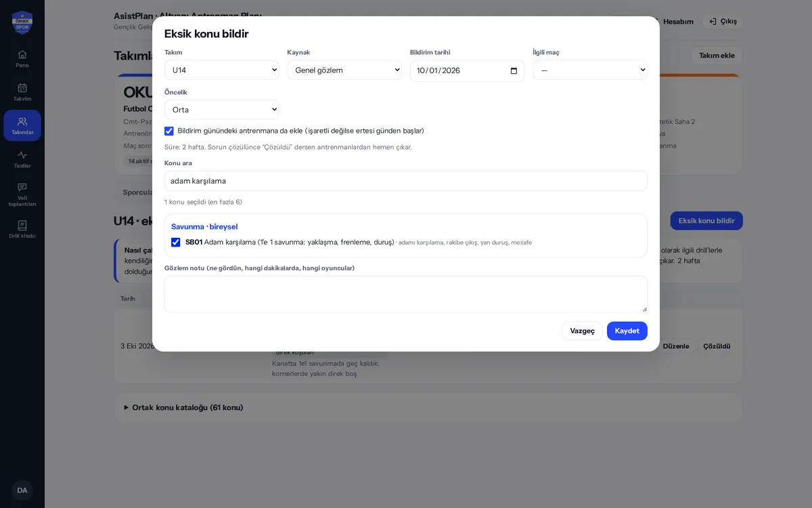The width and height of the screenshot is (812, 508).
Task: Open the DA user avatar
Action: click(x=22, y=490)
